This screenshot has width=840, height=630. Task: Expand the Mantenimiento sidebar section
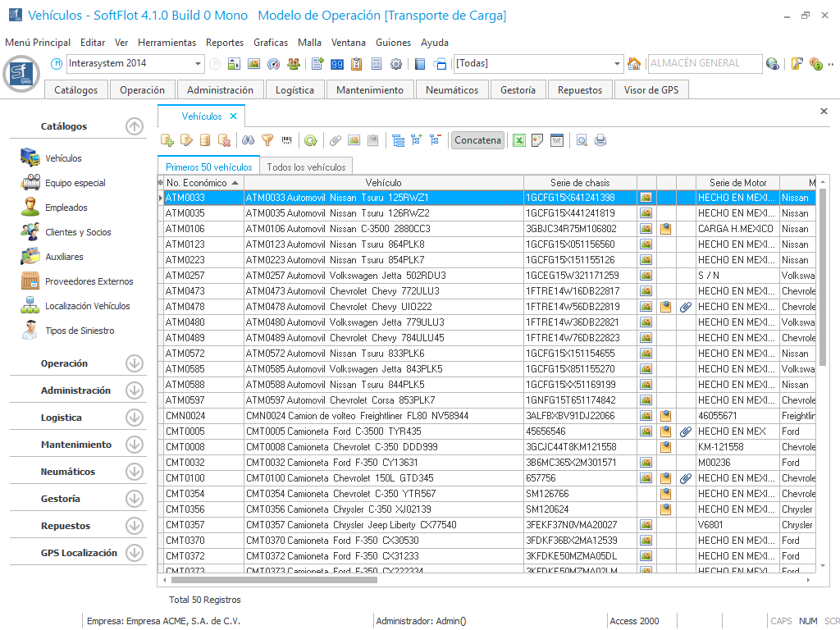[135, 445]
